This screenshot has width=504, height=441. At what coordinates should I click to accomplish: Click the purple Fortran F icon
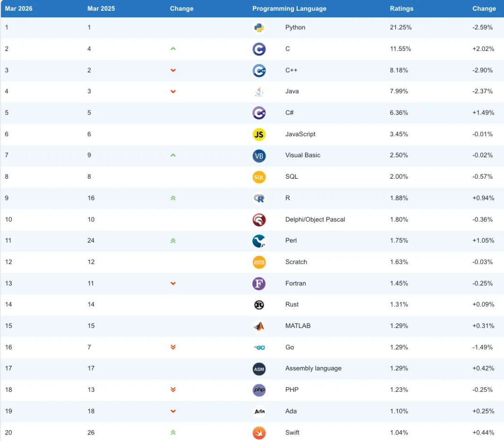pos(259,283)
